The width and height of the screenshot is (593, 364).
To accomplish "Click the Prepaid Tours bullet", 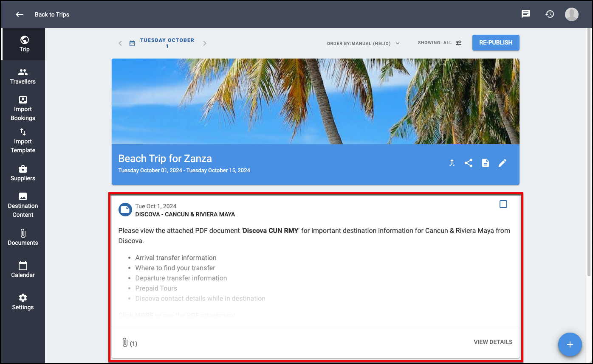I will coord(156,288).
